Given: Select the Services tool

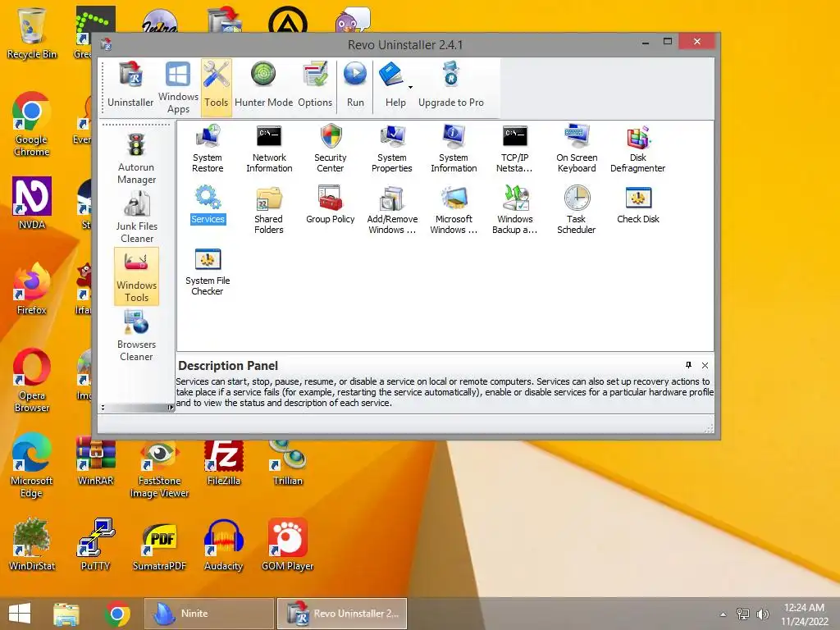Looking at the screenshot, I should 208,204.
